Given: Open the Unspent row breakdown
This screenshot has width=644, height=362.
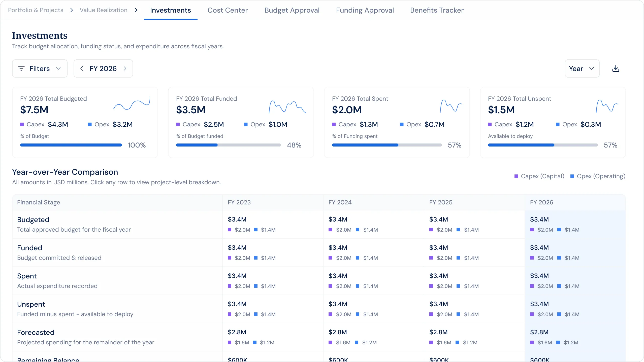Looking at the screenshot, I should (x=319, y=309).
